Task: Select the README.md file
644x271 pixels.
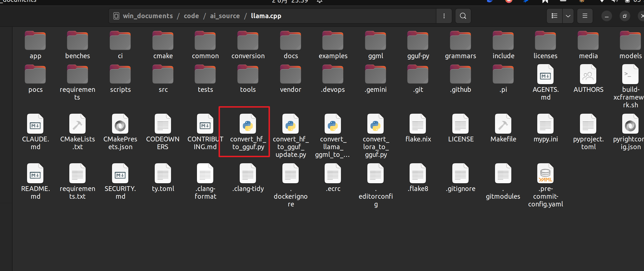Action: pyautogui.click(x=35, y=181)
